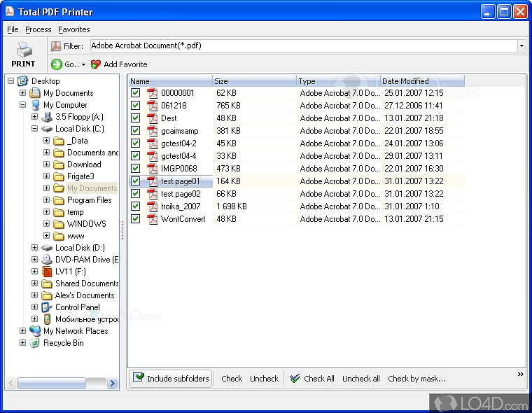The height and width of the screenshot is (413, 532).
Task: Uncheck the checkbox for 00000001
Action: [135, 93]
